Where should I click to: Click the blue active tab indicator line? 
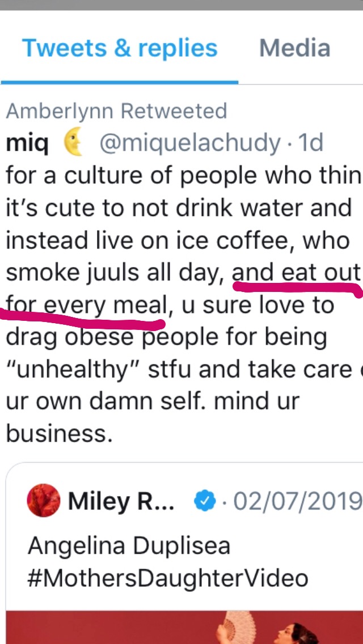coord(120,83)
